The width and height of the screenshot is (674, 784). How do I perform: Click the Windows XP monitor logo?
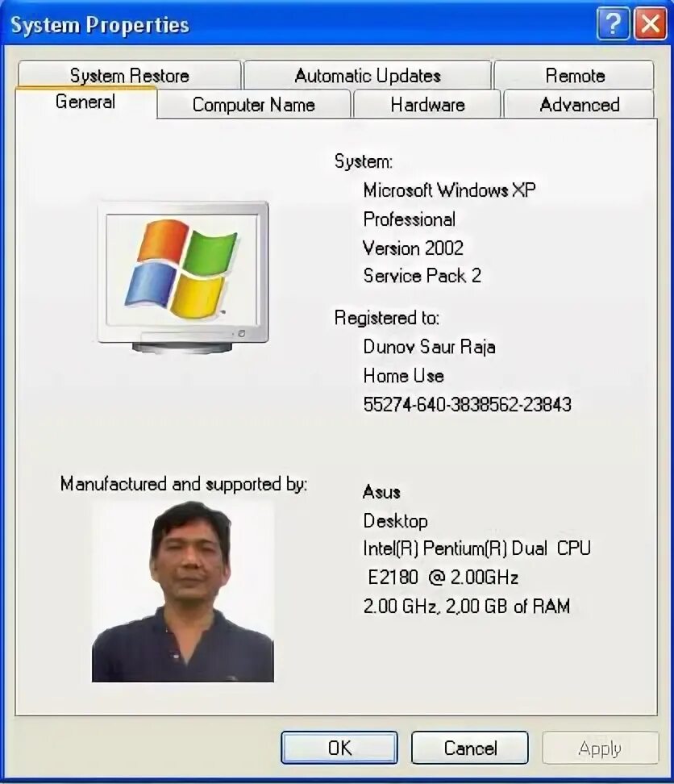(x=183, y=277)
